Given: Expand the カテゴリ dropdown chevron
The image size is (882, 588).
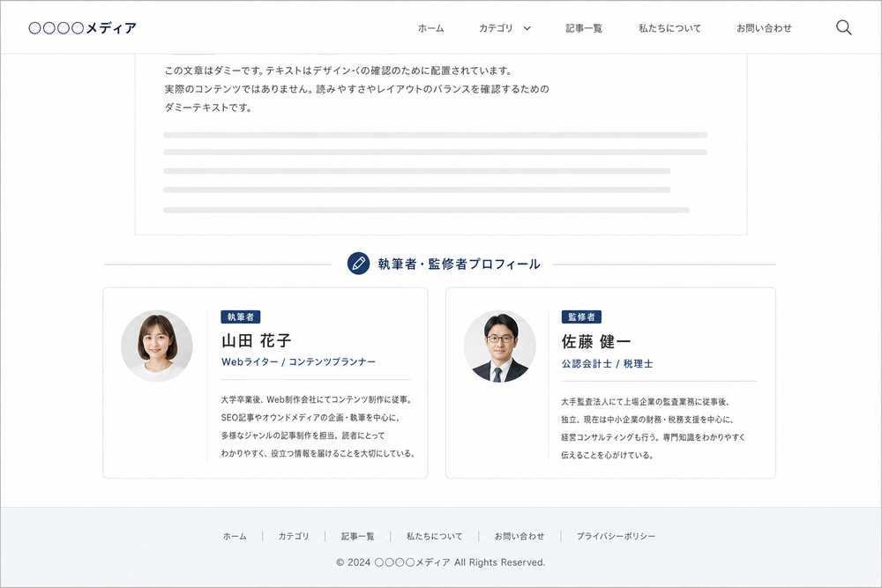Looking at the screenshot, I should click(527, 28).
